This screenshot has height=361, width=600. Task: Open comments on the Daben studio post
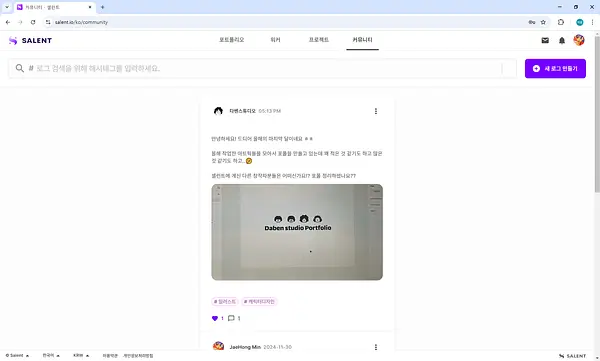(231, 318)
